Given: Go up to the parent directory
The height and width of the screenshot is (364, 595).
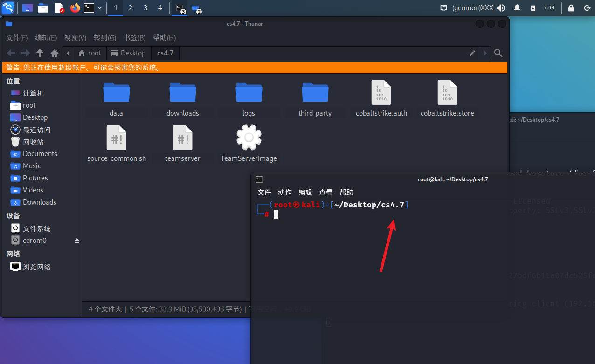Looking at the screenshot, I should [40, 53].
